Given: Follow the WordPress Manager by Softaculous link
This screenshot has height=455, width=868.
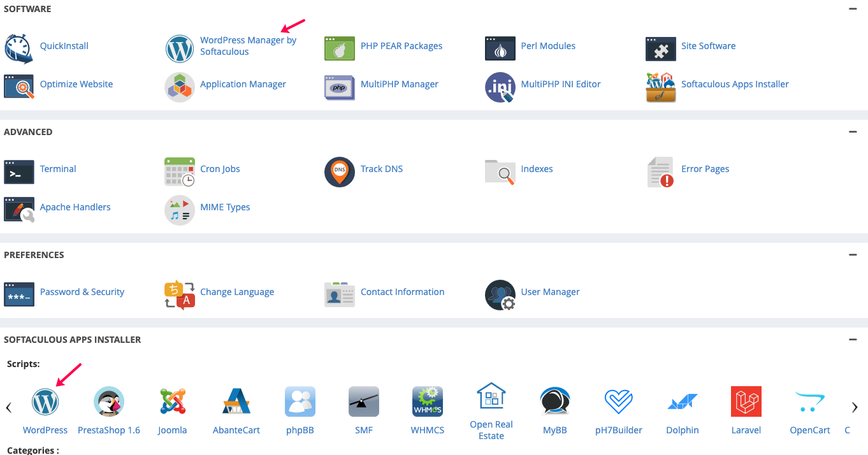Looking at the screenshot, I should point(249,46).
